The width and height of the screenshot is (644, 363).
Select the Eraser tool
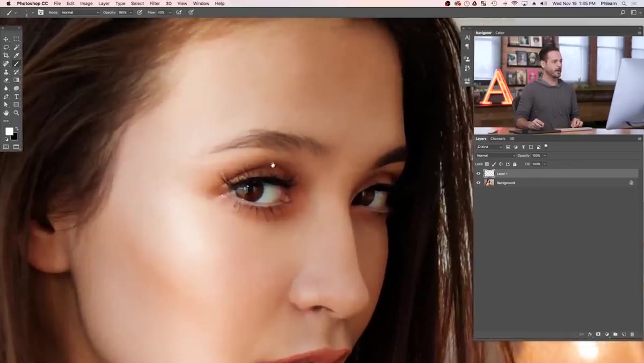[6, 80]
